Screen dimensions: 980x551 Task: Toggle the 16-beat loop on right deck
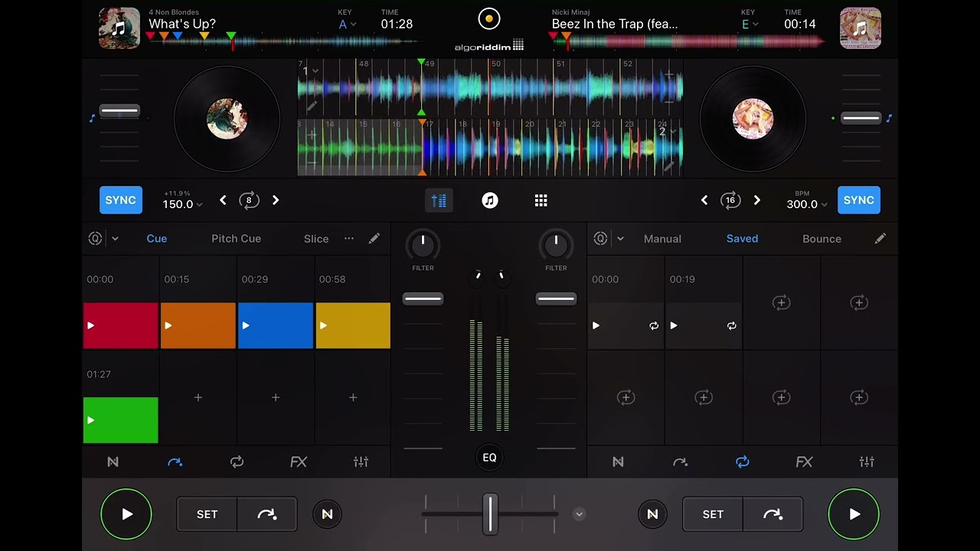[730, 201]
